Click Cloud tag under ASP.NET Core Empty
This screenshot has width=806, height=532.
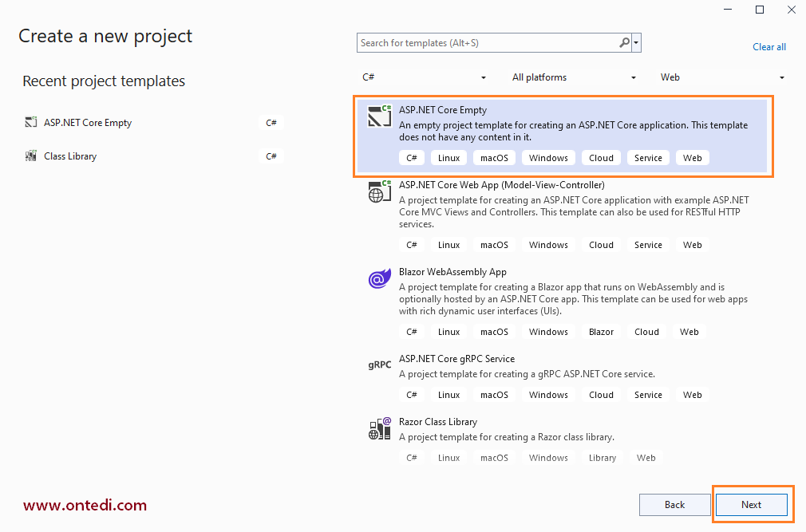point(601,158)
